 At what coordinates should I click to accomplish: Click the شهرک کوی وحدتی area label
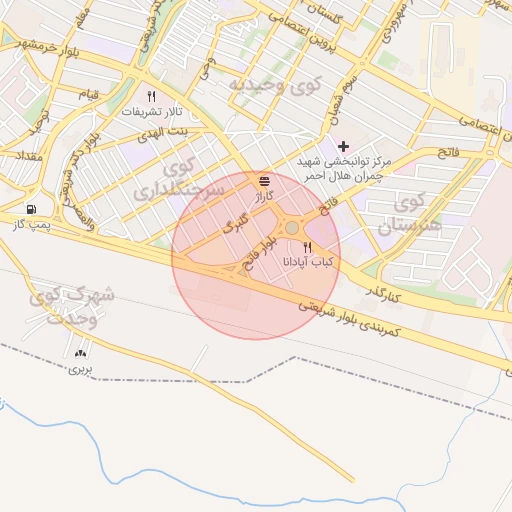pos(72,306)
